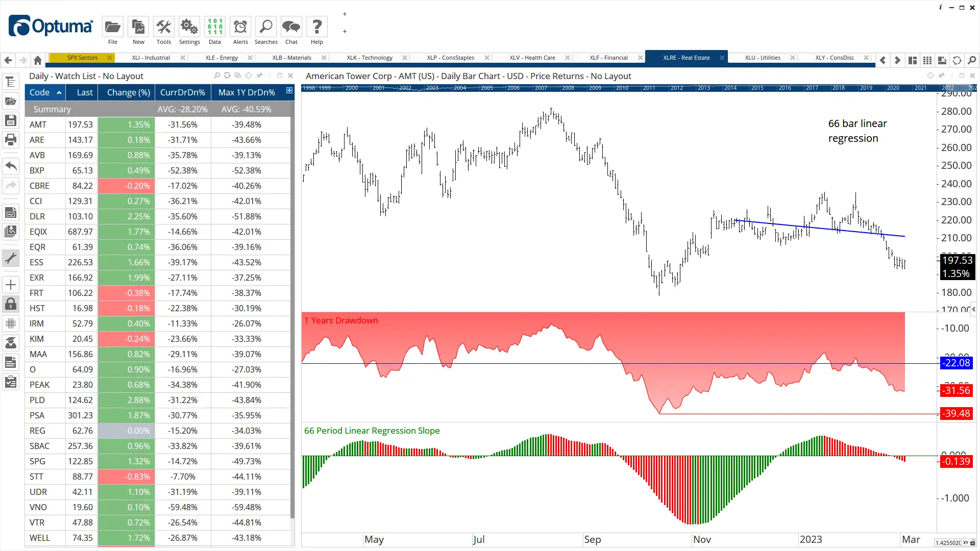Open the Data binary icon

tap(215, 27)
